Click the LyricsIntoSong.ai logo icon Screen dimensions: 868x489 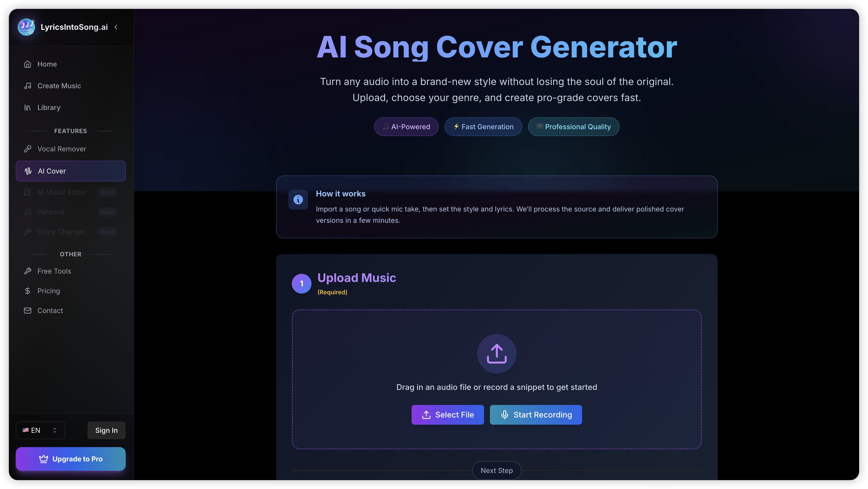26,27
